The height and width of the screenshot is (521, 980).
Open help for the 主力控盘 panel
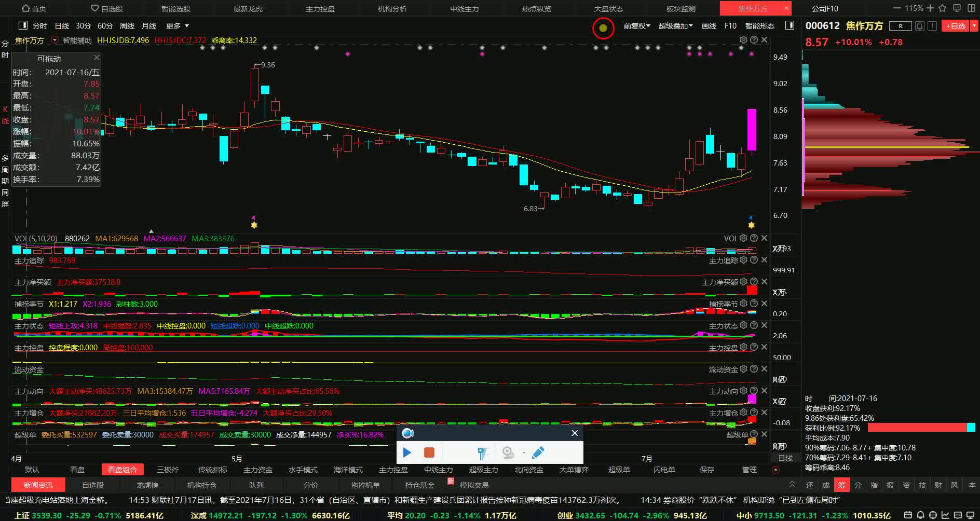(x=754, y=347)
